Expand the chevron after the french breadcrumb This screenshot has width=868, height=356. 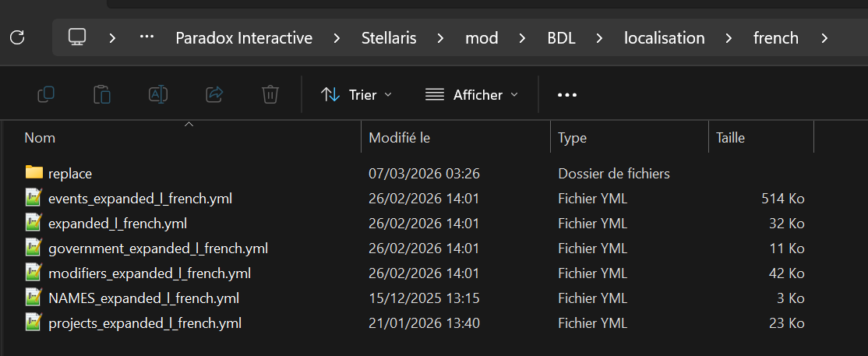point(824,37)
